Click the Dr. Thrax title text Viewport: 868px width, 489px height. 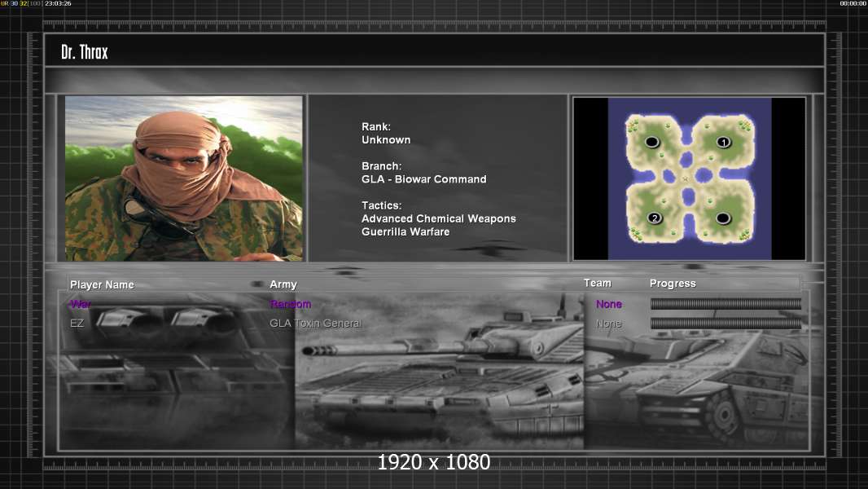click(85, 52)
